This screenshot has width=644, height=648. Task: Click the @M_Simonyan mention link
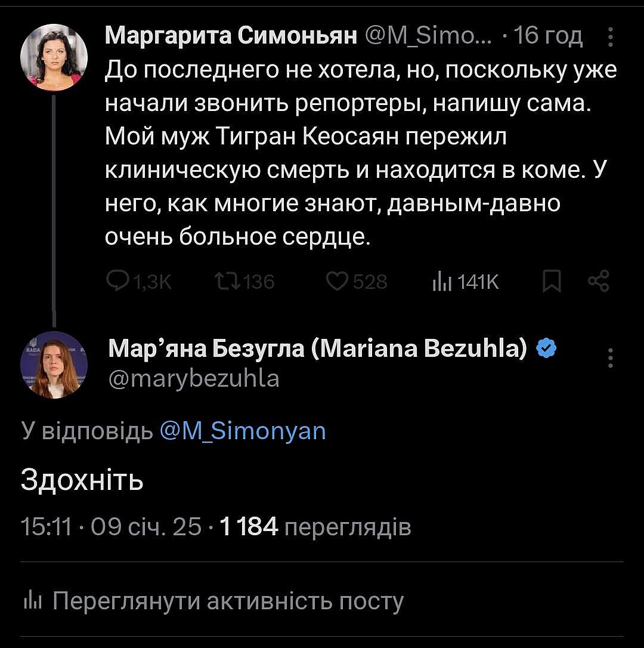(x=243, y=430)
